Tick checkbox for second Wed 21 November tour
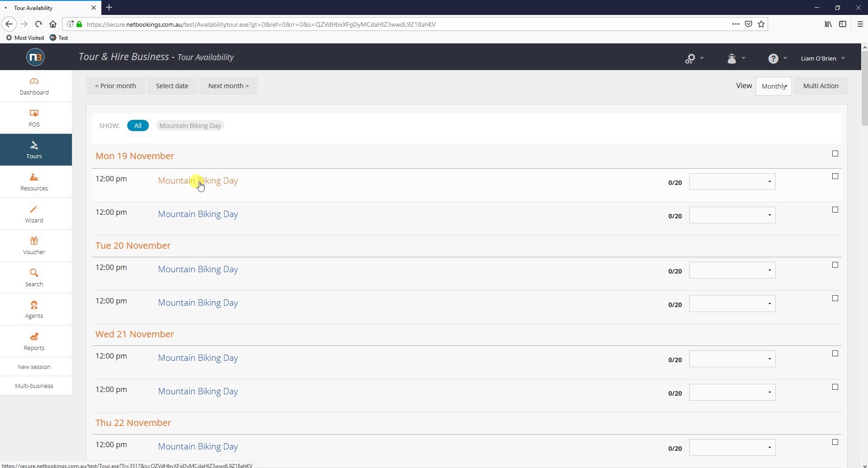This screenshot has height=468, width=868. click(835, 387)
